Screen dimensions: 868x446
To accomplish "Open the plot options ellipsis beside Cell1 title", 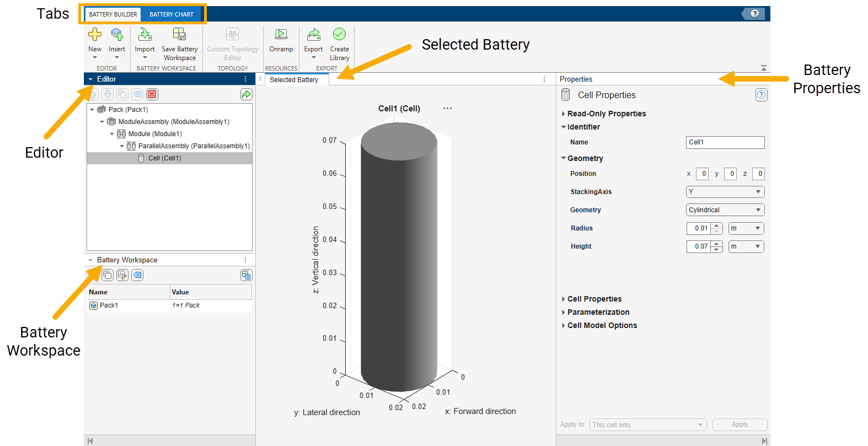I will [447, 109].
